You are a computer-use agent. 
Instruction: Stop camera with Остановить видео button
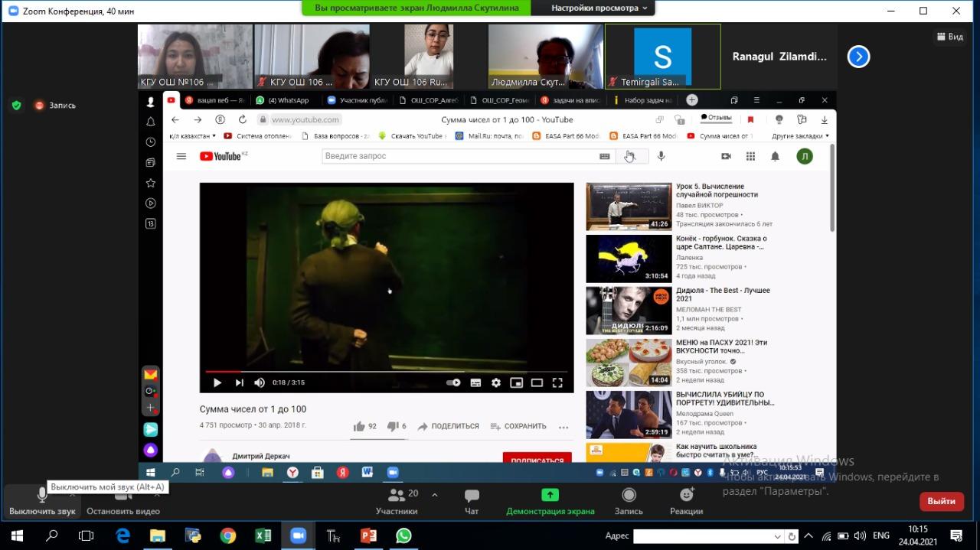coord(123,502)
